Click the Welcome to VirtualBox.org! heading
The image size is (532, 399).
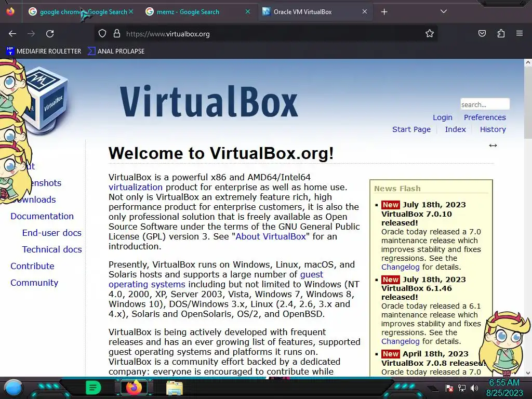tap(221, 153)
